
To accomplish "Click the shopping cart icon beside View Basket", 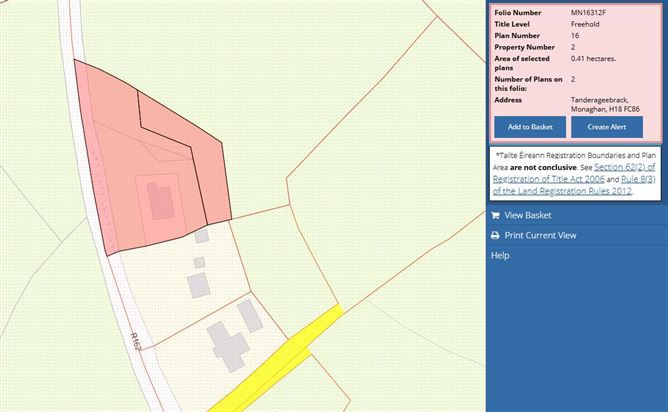I will [495, 215].
